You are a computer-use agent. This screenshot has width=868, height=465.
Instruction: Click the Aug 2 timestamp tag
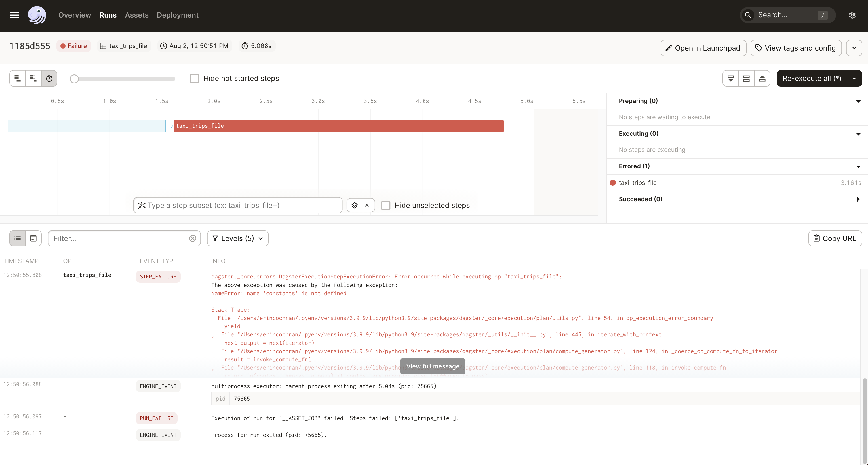[194, 46]
